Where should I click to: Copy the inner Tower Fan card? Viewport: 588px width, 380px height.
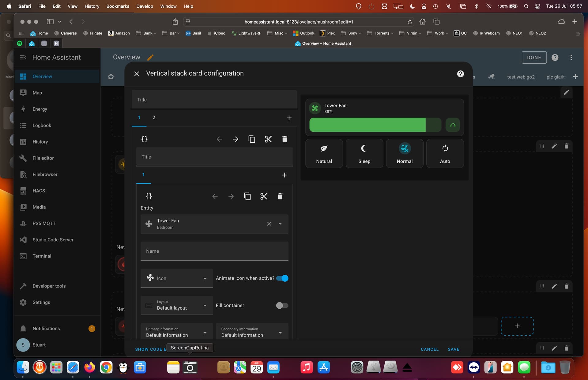247,196
